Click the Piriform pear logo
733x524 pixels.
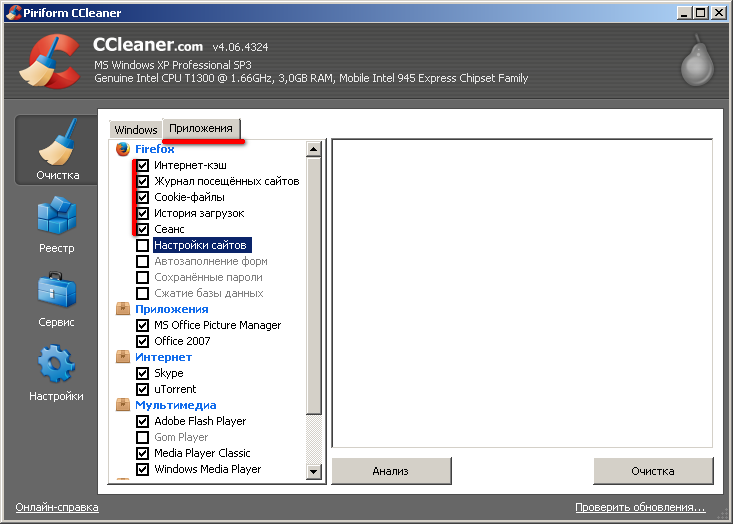pyautogui.click(x=697, y=61)
